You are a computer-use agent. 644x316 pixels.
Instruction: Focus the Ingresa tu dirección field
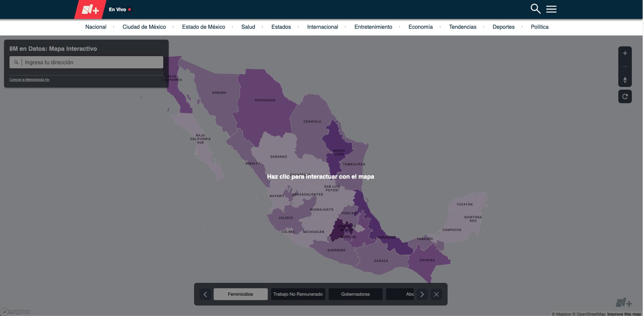click(x=91, y=62)
